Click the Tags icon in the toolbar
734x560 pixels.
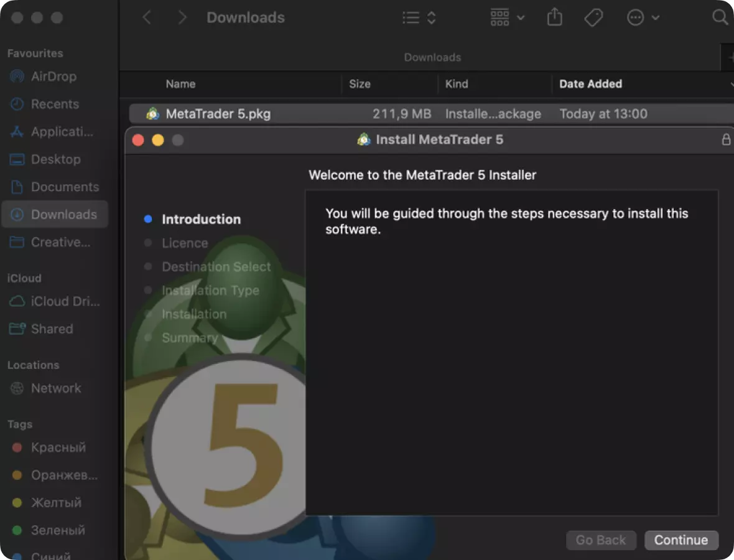(593, 17)
